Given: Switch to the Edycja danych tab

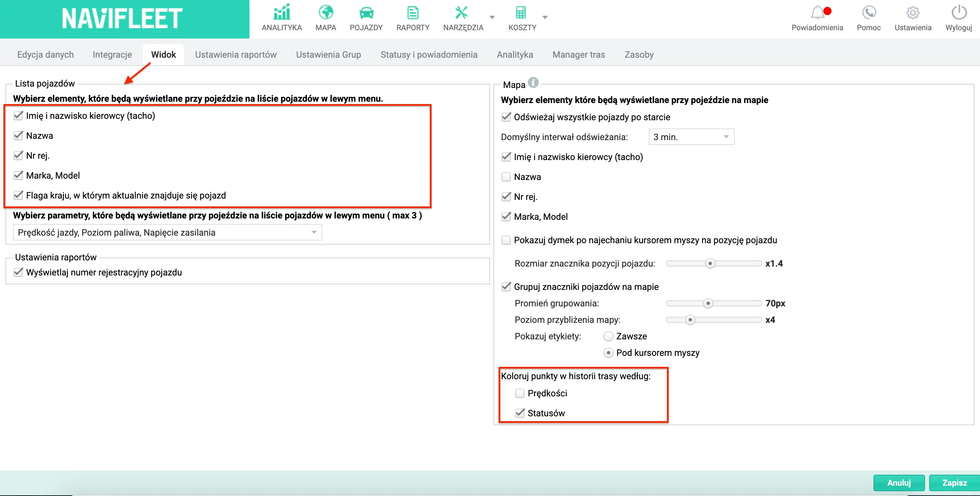Looking at the screenshot, I should pos(45,54).
